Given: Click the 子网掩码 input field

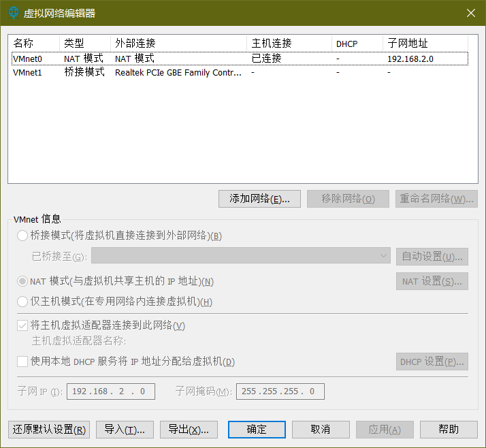Looking at the screenshot, I should (x=280, y=391).
